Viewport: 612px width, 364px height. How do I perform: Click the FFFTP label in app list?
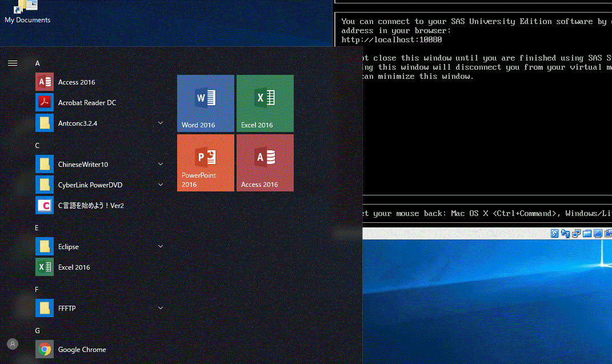click(x=67, y=308)
